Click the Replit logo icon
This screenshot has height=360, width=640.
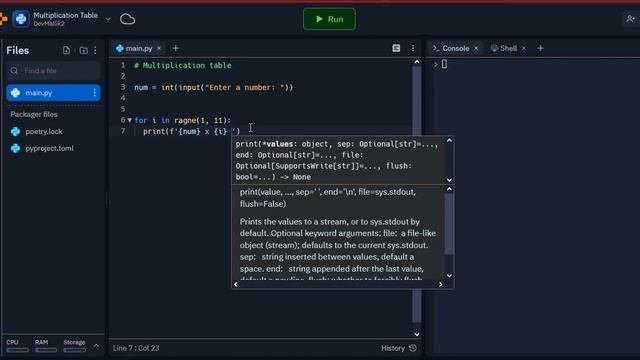pyautogui.click(x=3, y=19)
